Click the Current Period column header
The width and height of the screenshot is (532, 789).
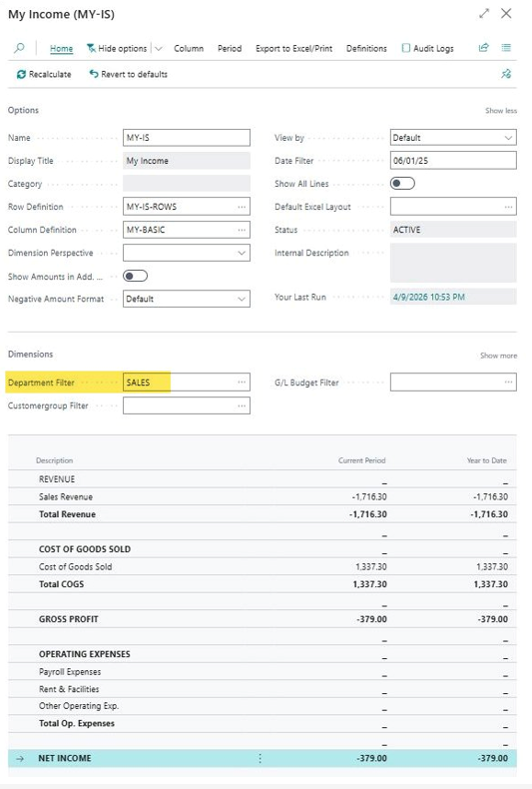pos(361,460)
